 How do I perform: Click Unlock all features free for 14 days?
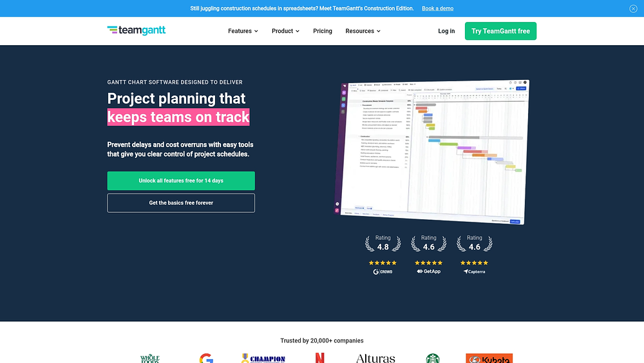[181, 181]
